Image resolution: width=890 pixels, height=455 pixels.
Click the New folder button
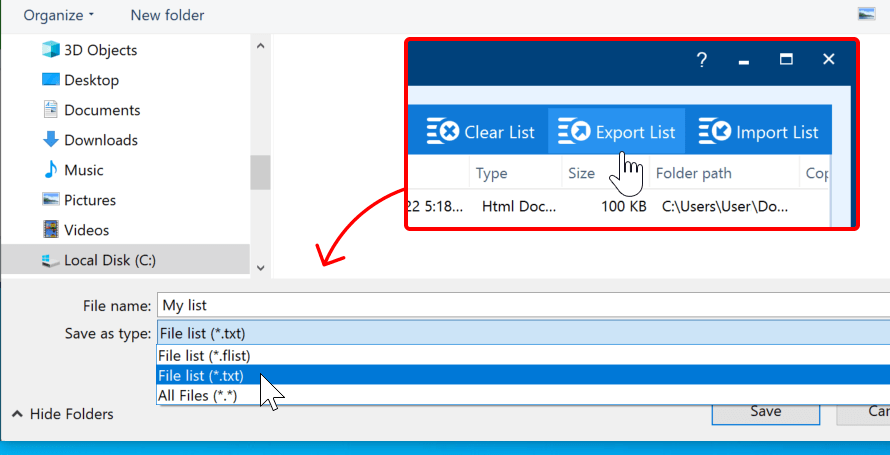pyautogui.click(x=167, y=15)
